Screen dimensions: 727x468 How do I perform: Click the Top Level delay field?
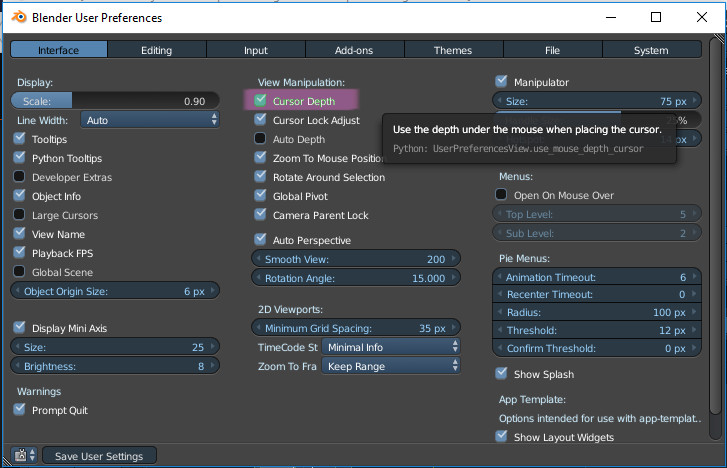pyautogui.click(x=597, y=214)
